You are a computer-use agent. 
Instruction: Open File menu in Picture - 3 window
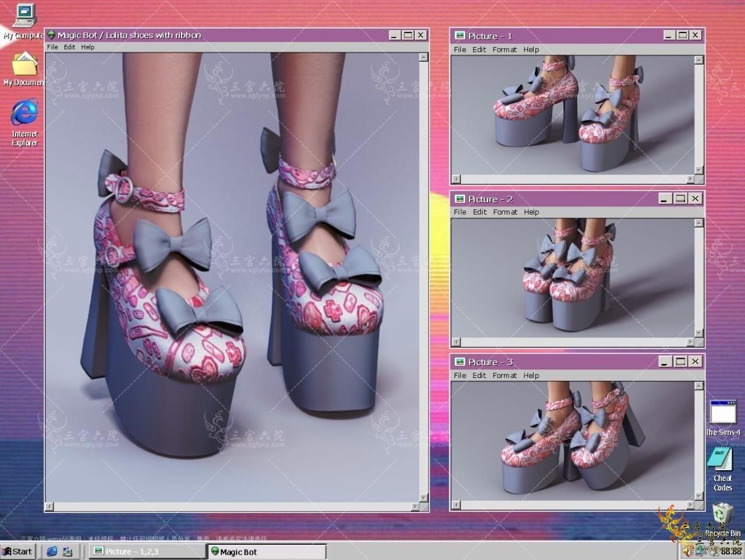click(x=460, y=375)
